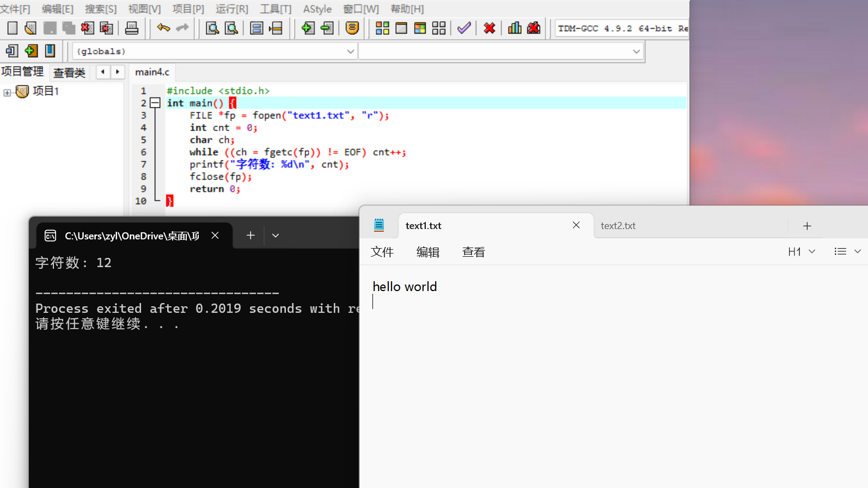Click the Print icon in Dev-C++ toolbar
The image size is (868, 488).
(x=132, y=28)
